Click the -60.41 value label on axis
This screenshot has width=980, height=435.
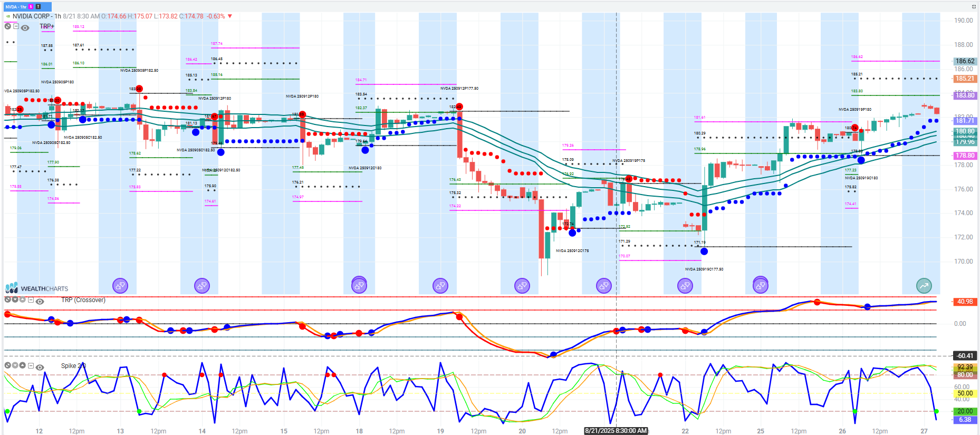pyautogui.click(x=965, y=356)
